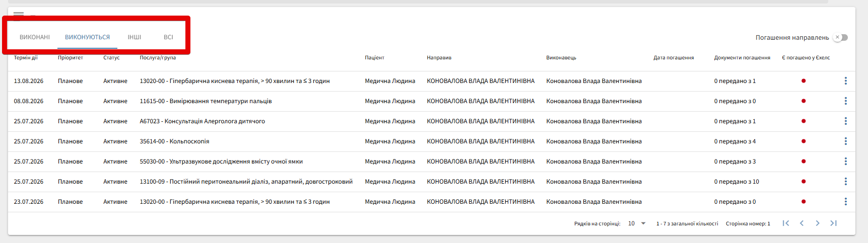This screenshot has height=243, width=868.
Task: Switch to the ІНШІ tab
Action: coord(135,37)
